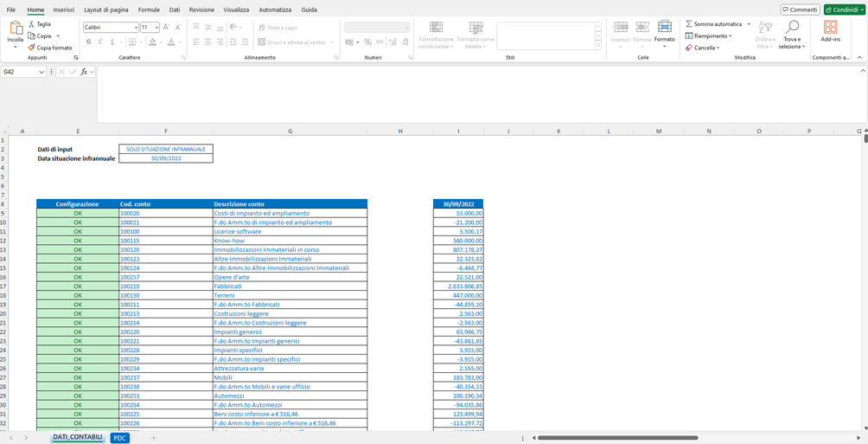Switch to the Revisione tab
The height and width of the screenshot is (444, 868).
click(x=201, y=10)
